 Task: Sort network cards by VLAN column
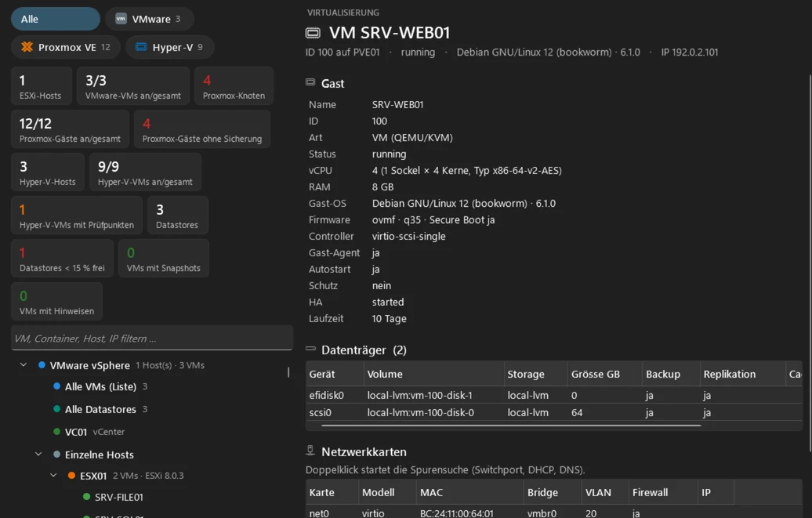click(x=605, y=492)
